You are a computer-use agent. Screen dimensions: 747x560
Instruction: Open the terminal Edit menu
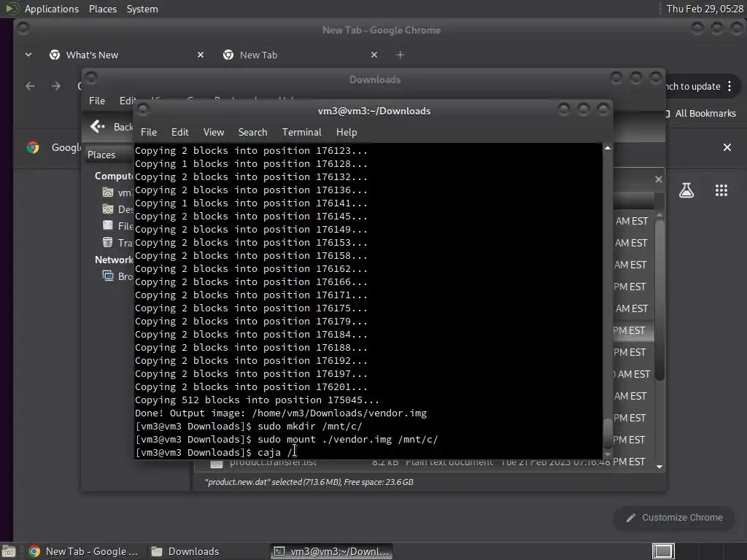click(179, 133)
